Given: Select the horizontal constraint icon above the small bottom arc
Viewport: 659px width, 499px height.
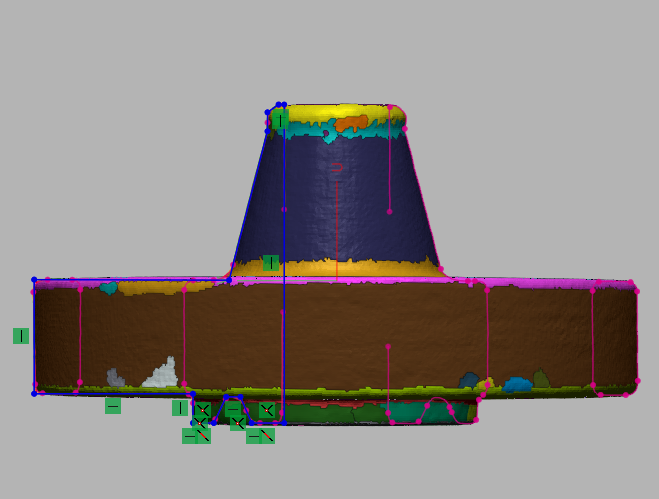Looking at the screenshot, I should pos(233,409).
